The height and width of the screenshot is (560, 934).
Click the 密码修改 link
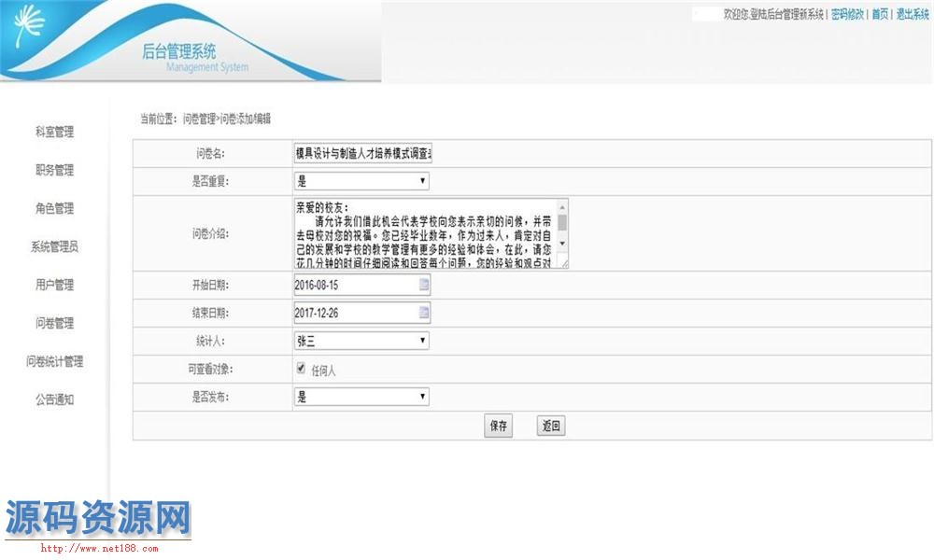click(847, 14)
